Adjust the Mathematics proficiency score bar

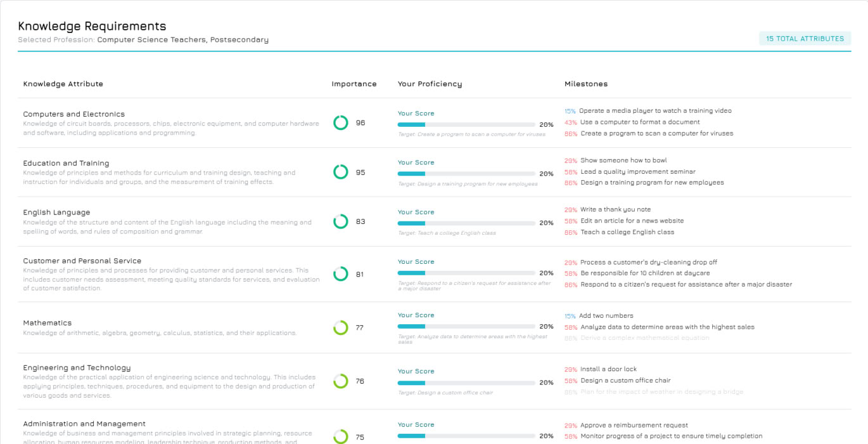[x=466, y=327]
